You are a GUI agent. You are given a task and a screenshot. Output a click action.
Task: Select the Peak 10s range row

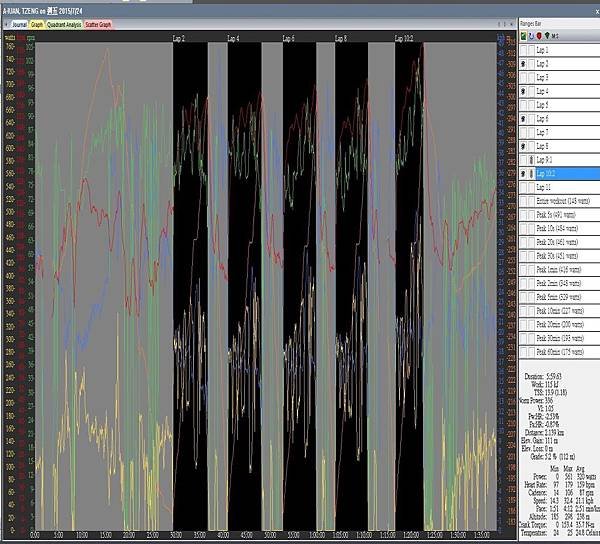559,229
